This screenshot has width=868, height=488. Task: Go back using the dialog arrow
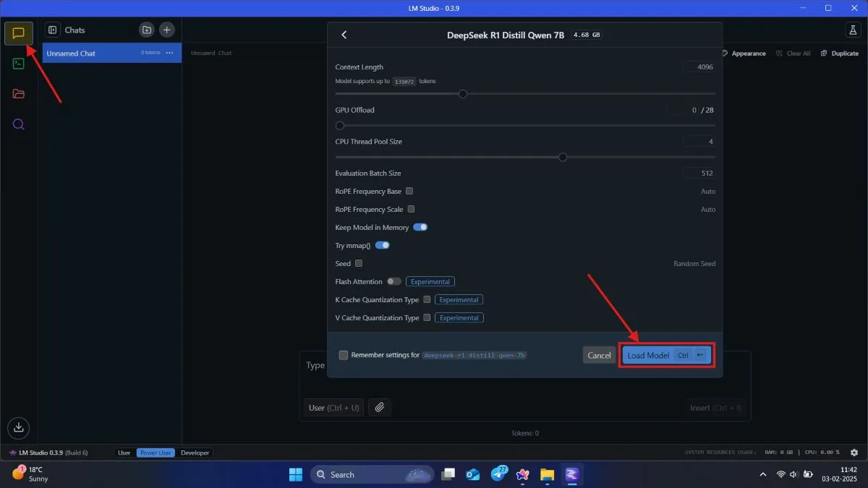[344, 35]
